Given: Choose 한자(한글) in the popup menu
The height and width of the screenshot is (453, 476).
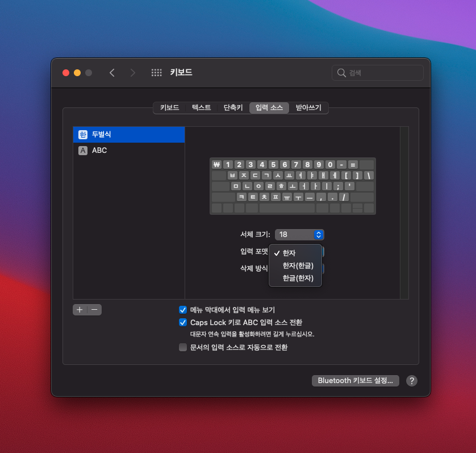Looking at the screenshot, I should [295, 265].
